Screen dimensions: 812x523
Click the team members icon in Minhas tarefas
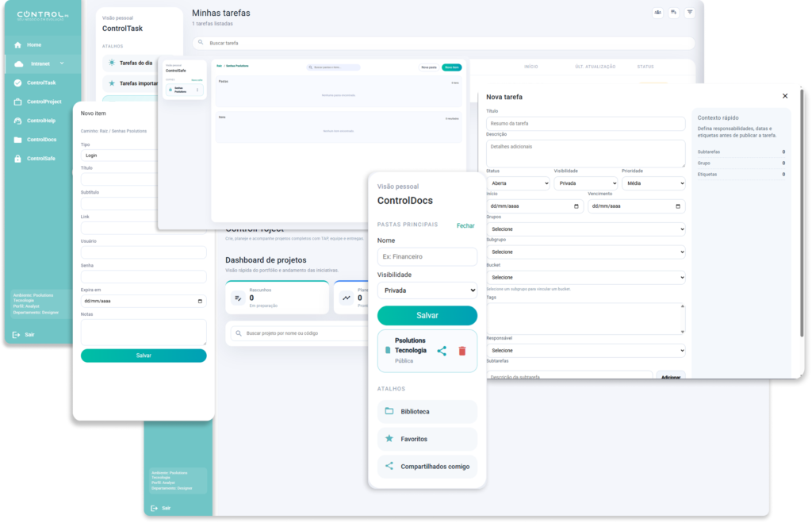[657, 13]
